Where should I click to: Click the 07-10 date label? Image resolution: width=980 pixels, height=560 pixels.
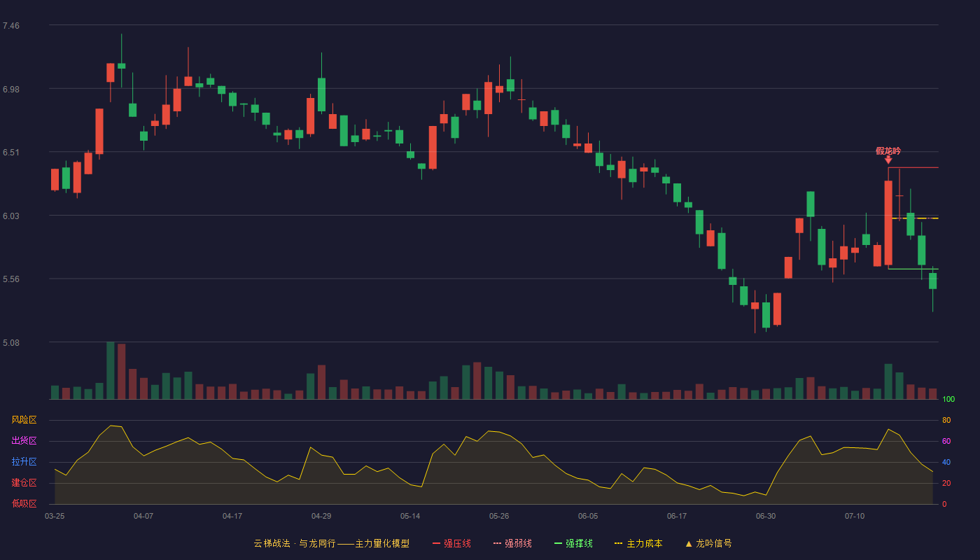point(855,516)
